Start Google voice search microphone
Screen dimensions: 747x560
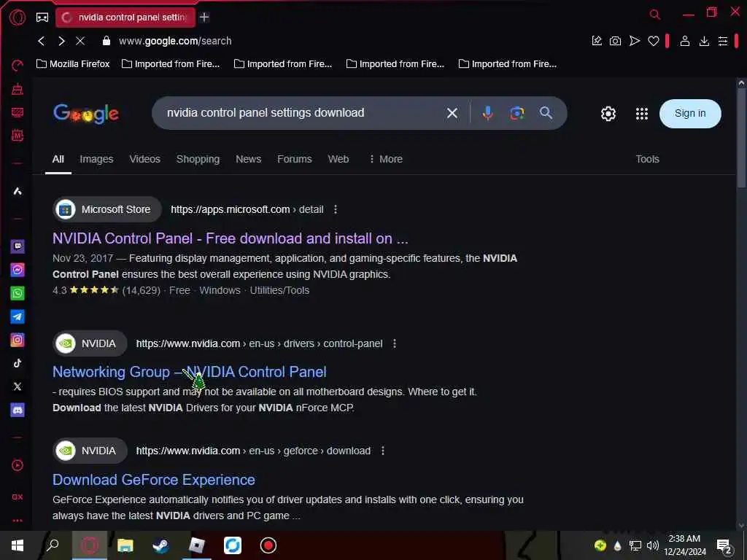[487, 113]
